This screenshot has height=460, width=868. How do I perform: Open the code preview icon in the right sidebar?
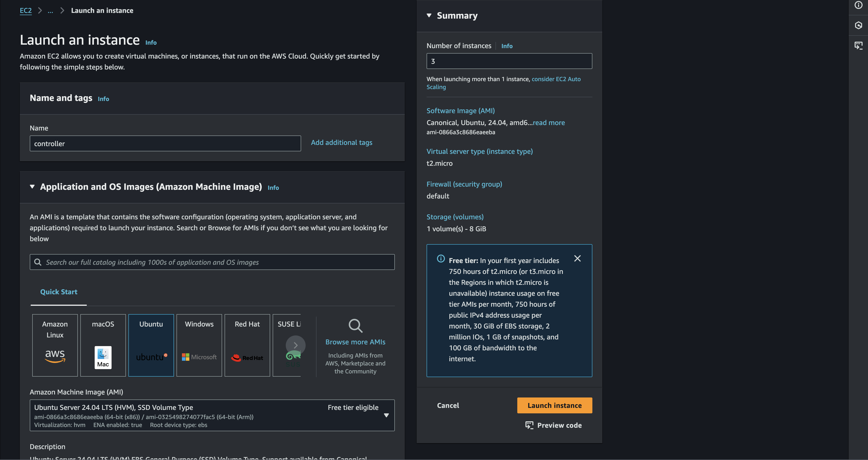coord(858,45)
